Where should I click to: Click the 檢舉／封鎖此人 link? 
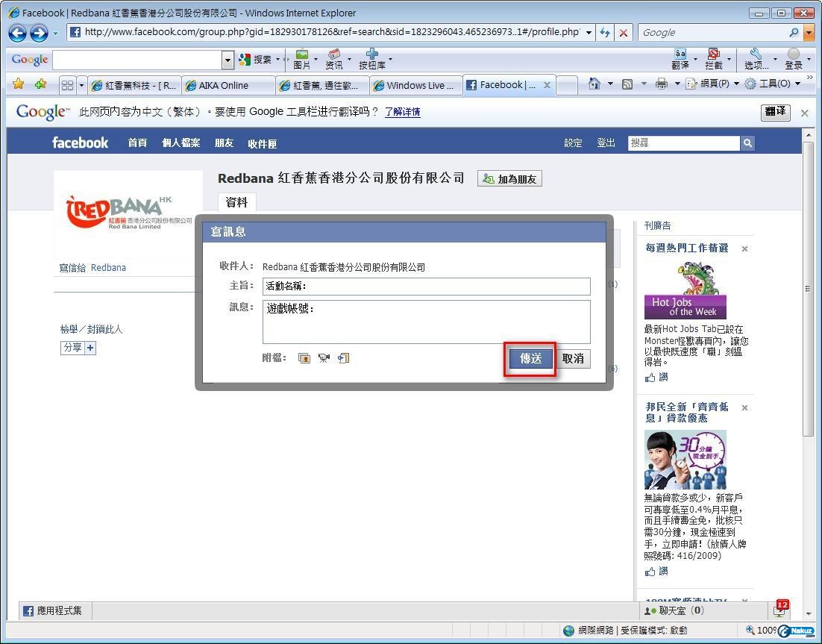[91, 329]
